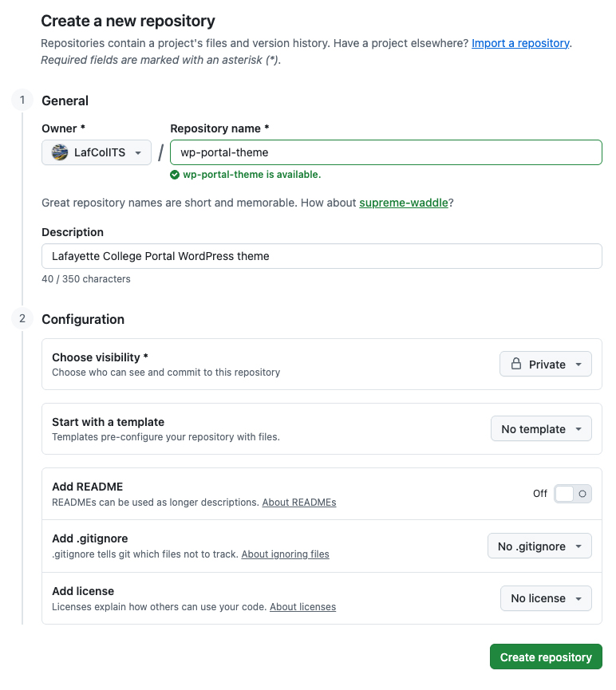Screen dimensions: 616x690
Task: Expand the No template dropdown
Action: tap(541, 428)
